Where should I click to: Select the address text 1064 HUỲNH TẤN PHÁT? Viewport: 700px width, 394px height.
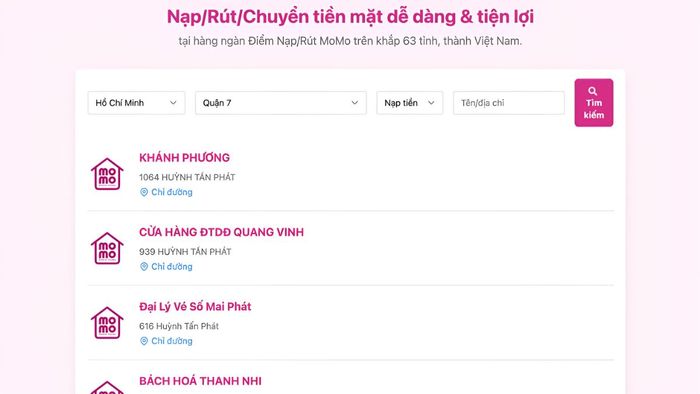click(x=187, y=177)
